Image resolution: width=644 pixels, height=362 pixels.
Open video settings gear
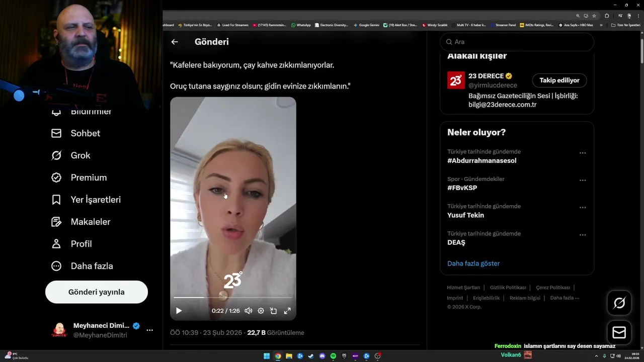click(261, 311)
